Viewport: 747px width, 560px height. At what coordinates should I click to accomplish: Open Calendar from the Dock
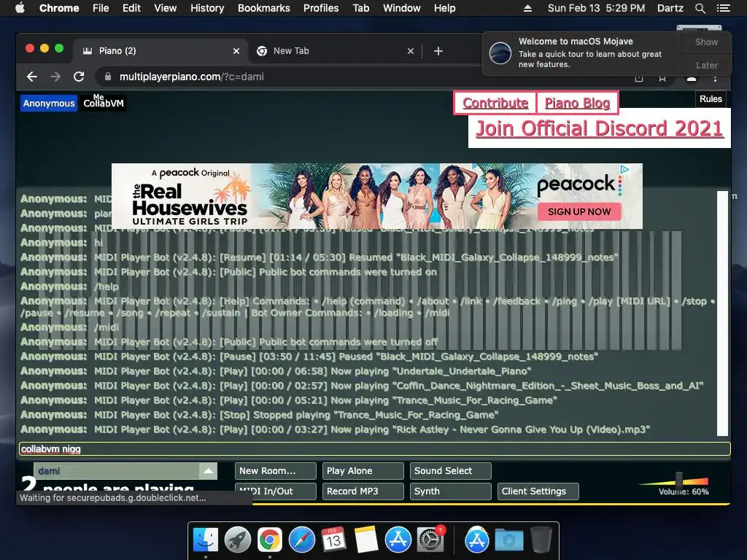333,540
